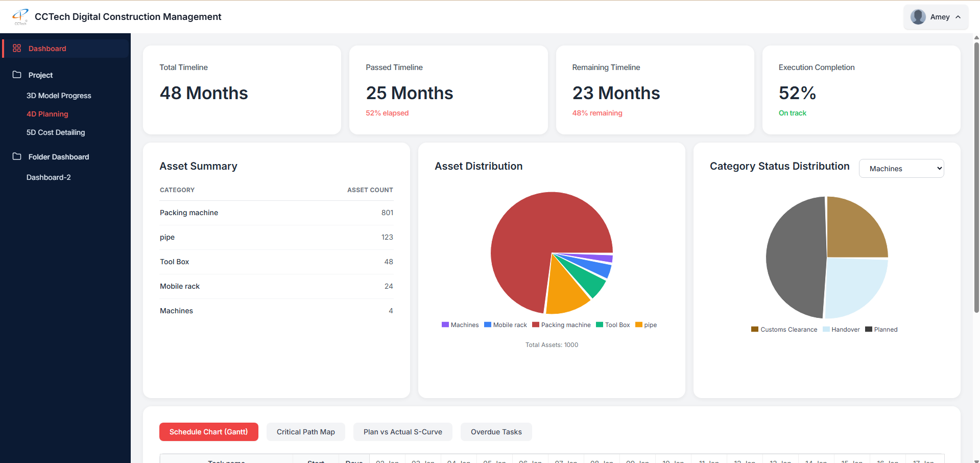The height and width of the screenshot is (463, 980).
Task: Click the Folder Dashboard folder icon
Action: (17, 156)
